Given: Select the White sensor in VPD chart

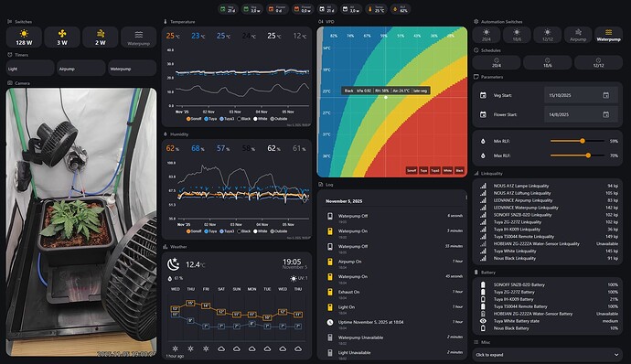Looking at the screenshot, I should (x=447, y=171).
